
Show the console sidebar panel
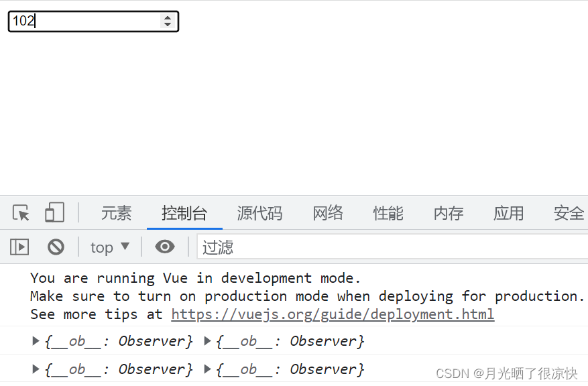pos(19,247)
